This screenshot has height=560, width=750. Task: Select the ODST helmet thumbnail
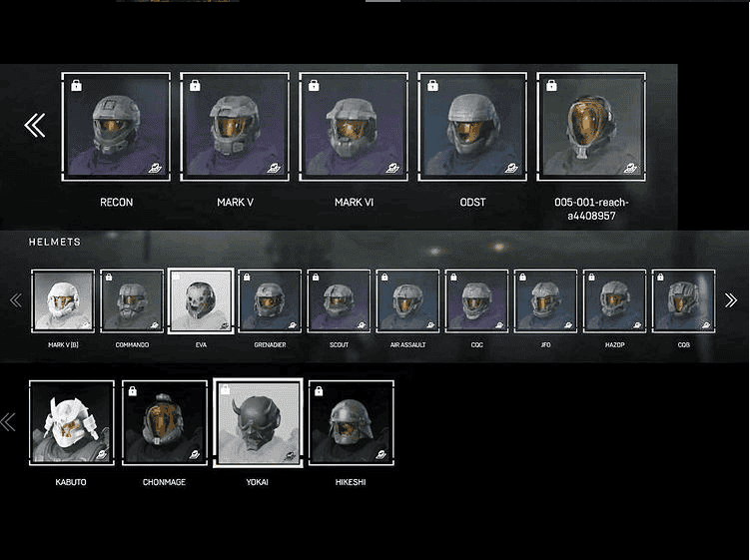(x=472, y=127)
